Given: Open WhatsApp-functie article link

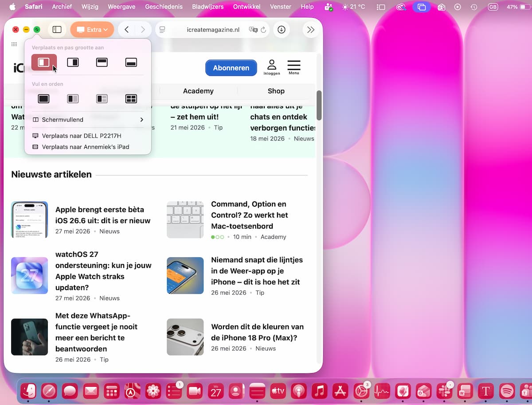Looking at the screenshot, I should pos(96,332).
